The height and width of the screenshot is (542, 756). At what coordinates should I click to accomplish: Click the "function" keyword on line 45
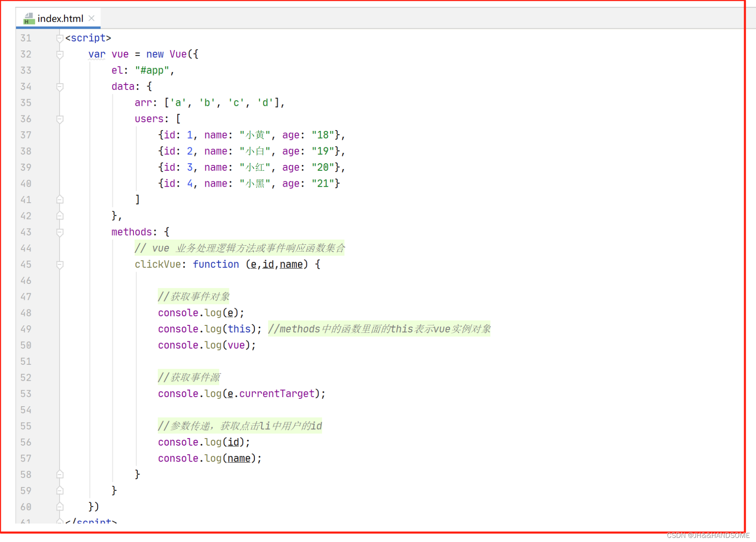tap(216, 265)
